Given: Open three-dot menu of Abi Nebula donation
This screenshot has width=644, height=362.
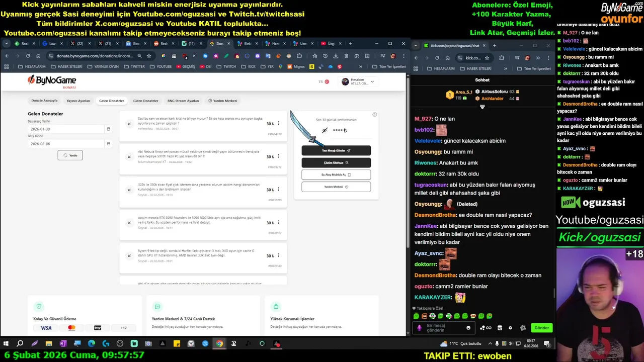Looking at the screenshot, I should point(279,157).
